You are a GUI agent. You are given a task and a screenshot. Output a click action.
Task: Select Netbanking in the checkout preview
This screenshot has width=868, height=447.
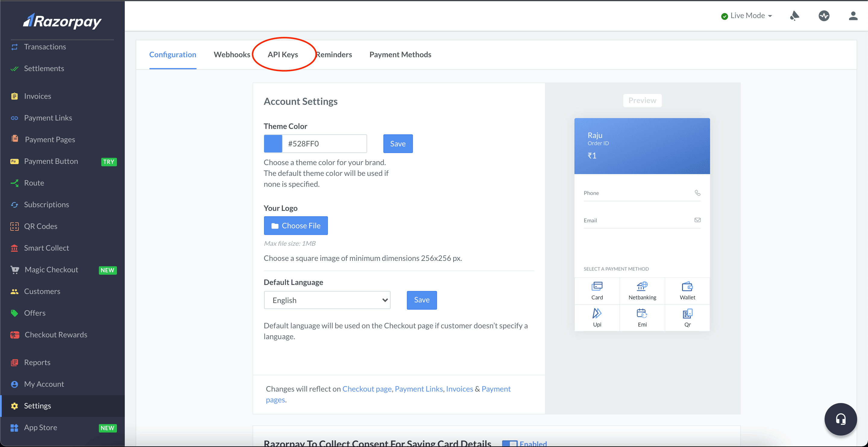point(642,291)
